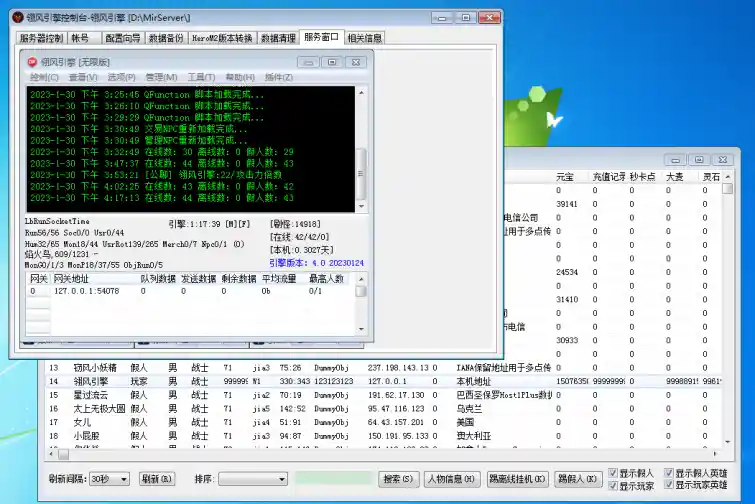Select the player row 女儿
The height and width of the screenshot is (504, 755).
point(383,422)
